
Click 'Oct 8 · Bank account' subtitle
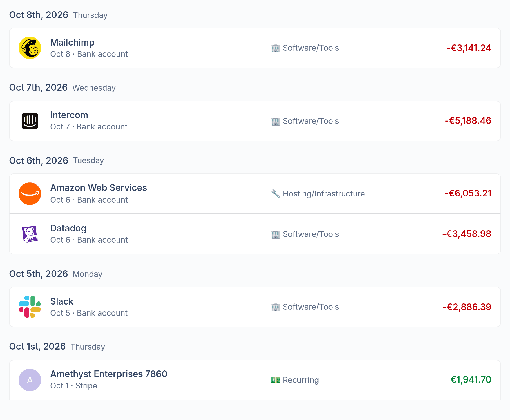coord(89,54)
